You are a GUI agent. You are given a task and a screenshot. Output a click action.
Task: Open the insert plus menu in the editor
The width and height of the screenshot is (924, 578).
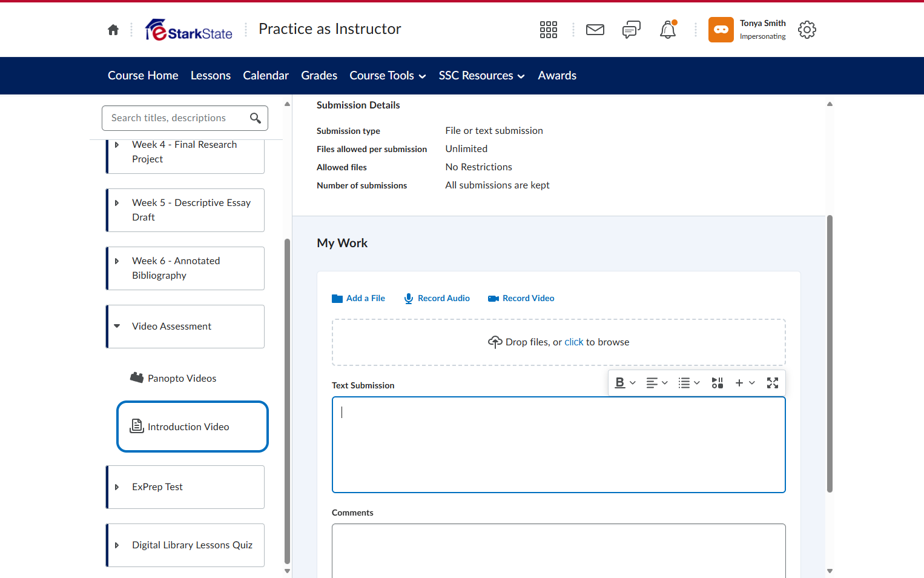745,383
